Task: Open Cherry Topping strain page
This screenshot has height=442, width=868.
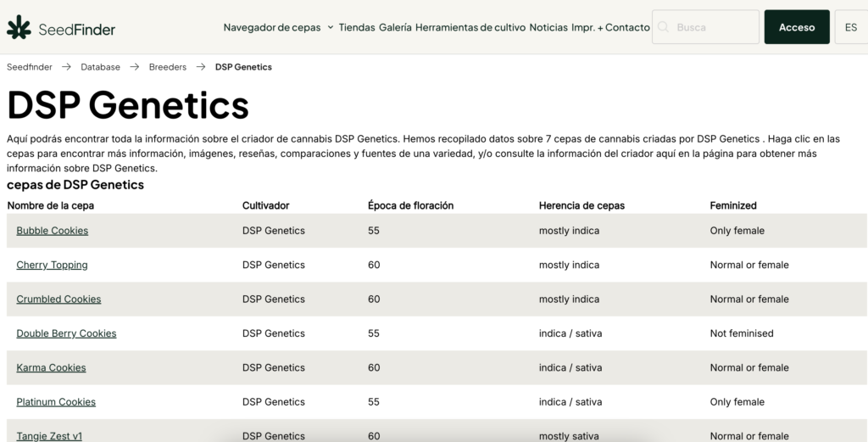Action: point(52,265)
